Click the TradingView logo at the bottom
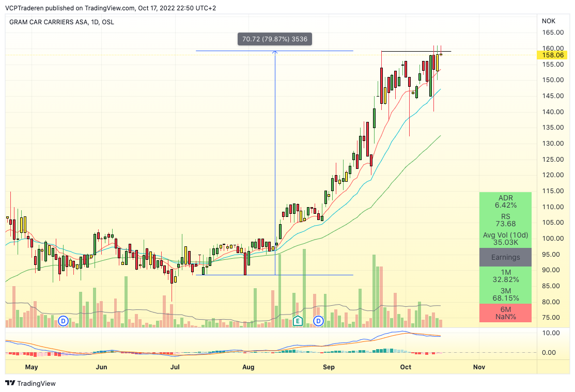 (x=31, y=383)
